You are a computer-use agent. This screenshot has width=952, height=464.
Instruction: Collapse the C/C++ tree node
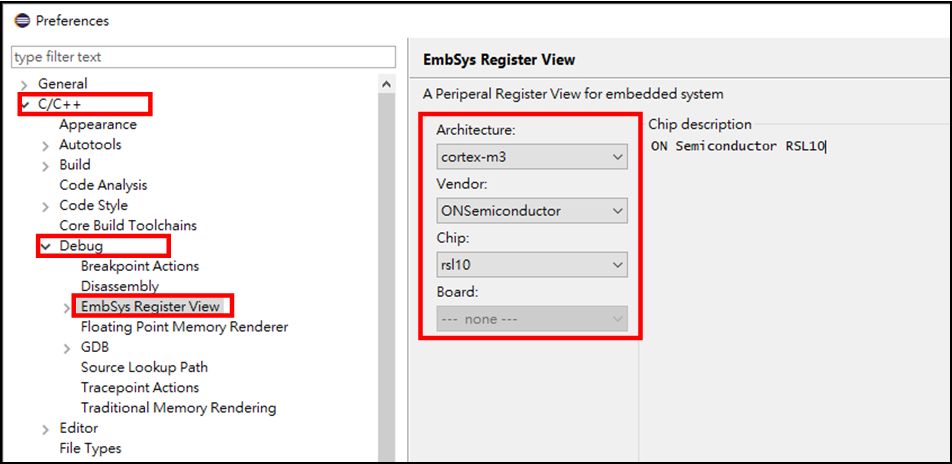pos(25,104)
